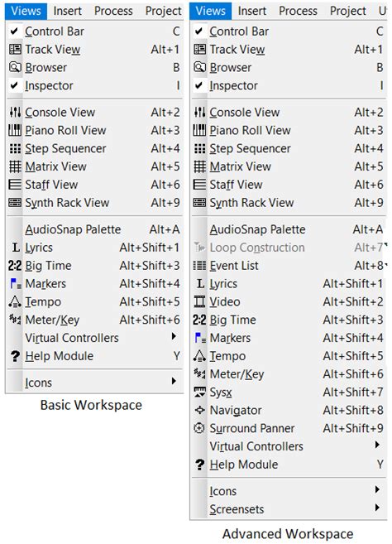This screenshot has height=544, width=392.
Task: Click Step Sequencer icon in Basic Workspace menu
Action: point(15,148)
